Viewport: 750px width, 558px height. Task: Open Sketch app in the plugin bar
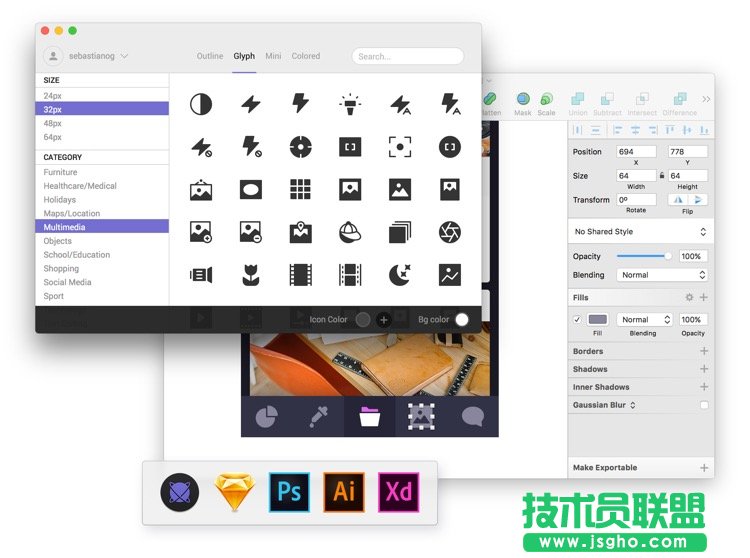pos(234,492)
